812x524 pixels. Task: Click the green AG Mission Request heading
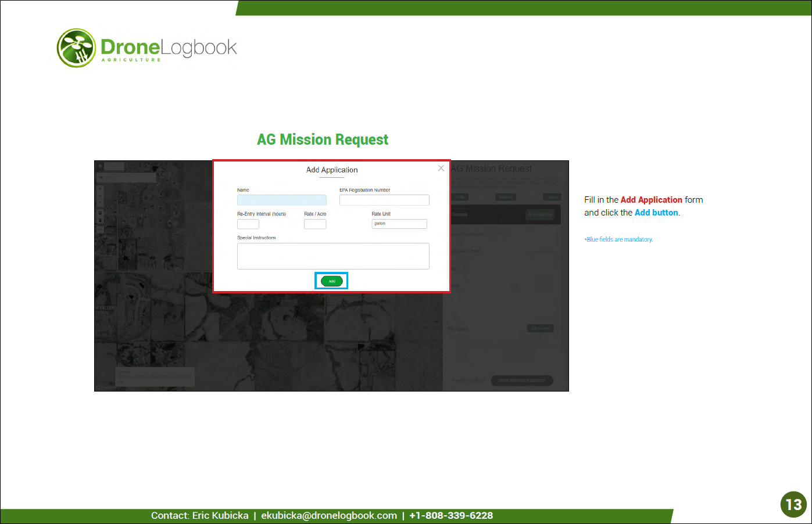point(323,139)
